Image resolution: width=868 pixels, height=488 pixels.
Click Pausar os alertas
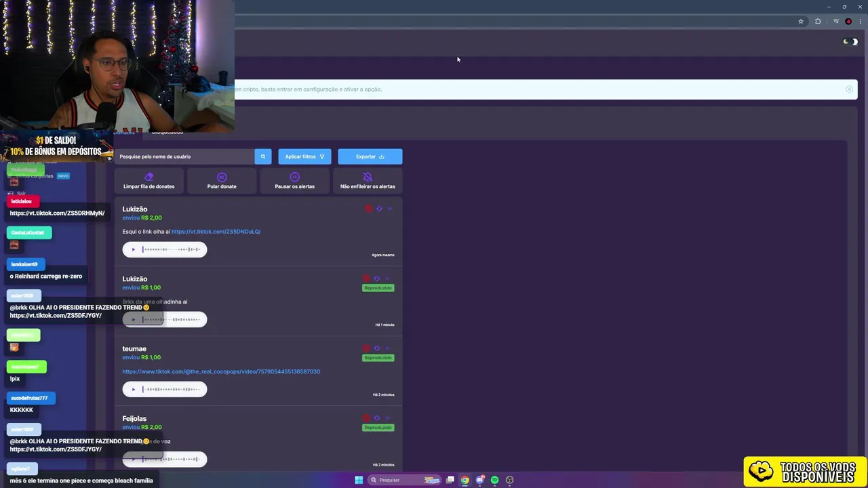[294, 180]
